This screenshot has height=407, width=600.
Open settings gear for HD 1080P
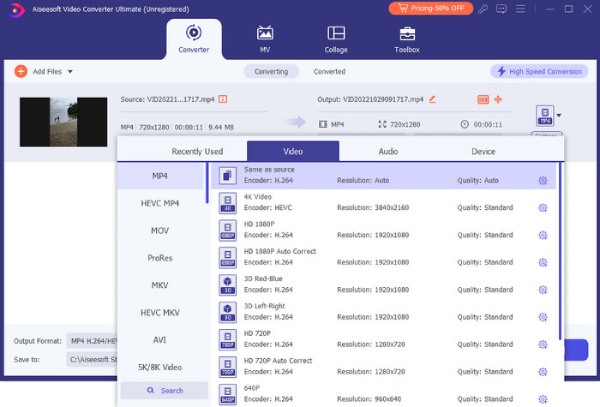tap(543, 235)
